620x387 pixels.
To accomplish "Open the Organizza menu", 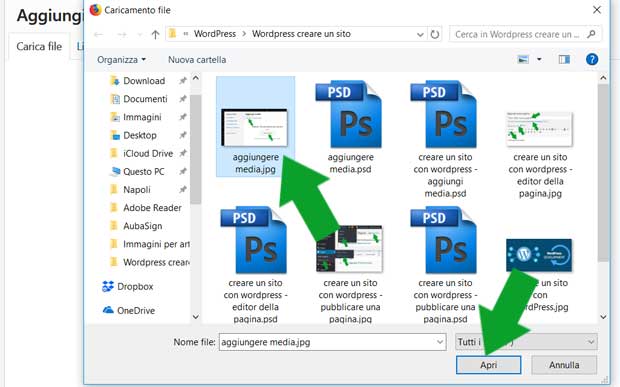I will (121, 60).
